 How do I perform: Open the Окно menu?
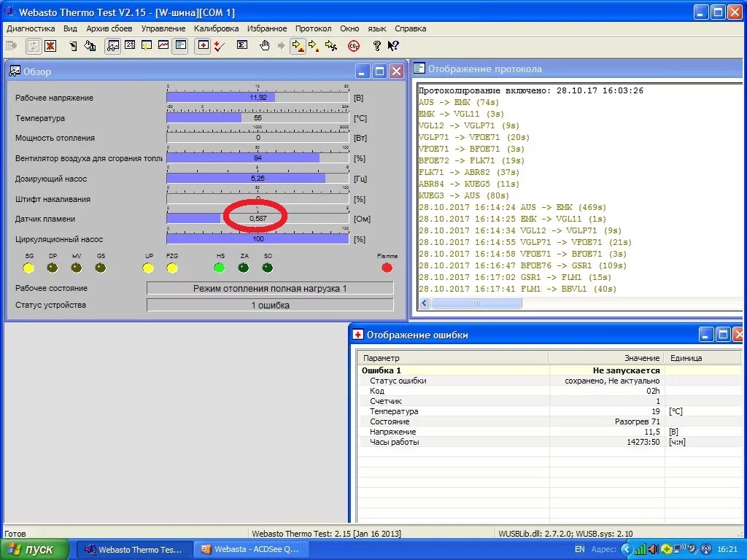pos(349,28)
